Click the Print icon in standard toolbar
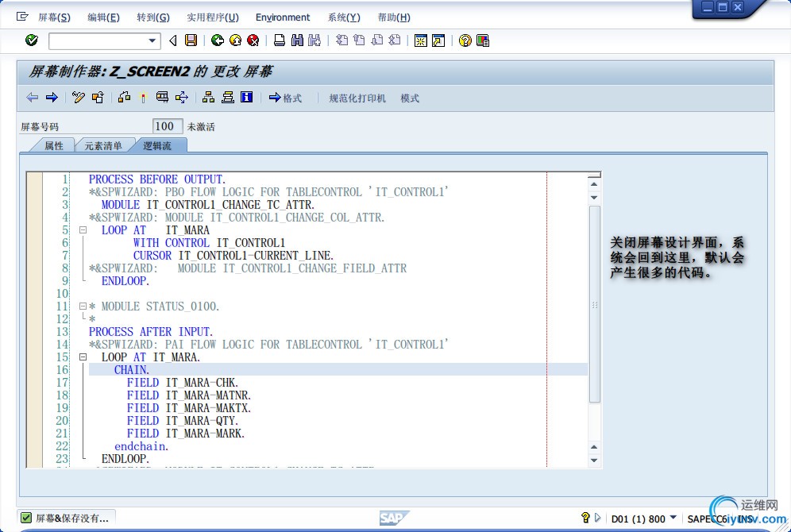The image size is (791, 532). [x=280, y=40]
